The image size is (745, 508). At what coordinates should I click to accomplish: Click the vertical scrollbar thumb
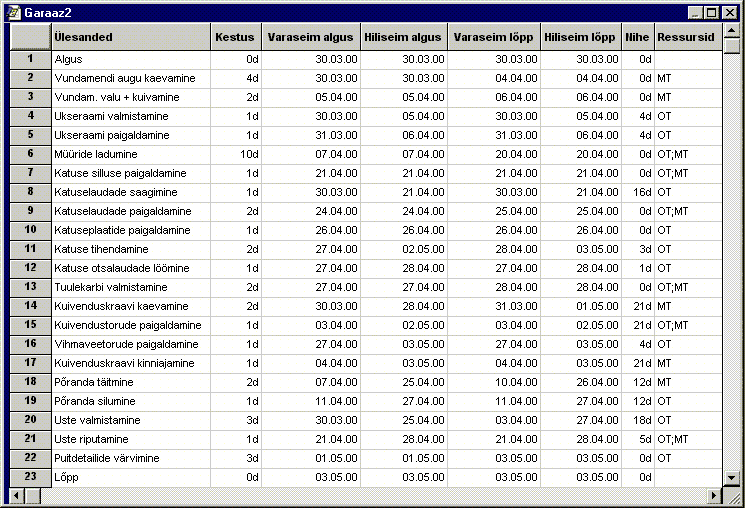(732, 46)
